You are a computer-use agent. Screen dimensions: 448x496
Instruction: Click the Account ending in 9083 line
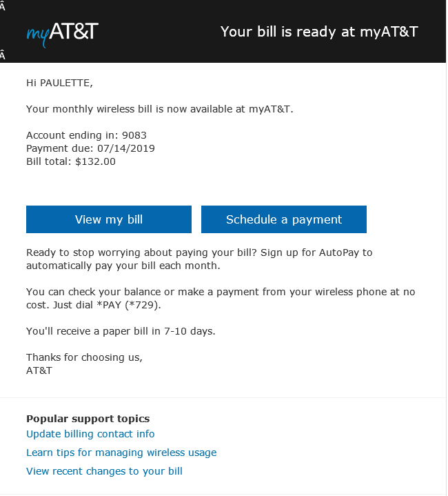tap(86, 136)
